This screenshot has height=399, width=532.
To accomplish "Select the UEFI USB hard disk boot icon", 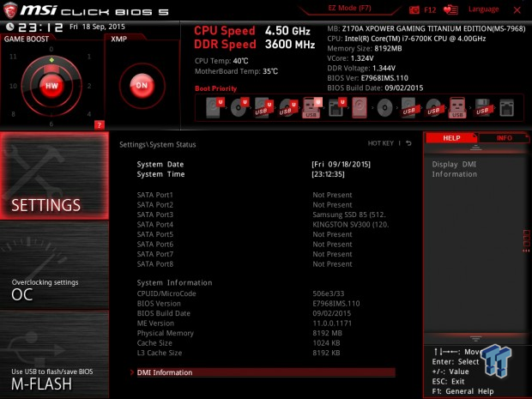I will click(263, 108).
